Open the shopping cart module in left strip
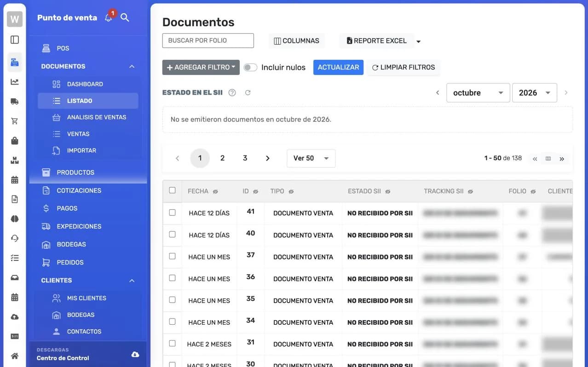The height and width of the screenshot is (367, 588). [15, 121]
